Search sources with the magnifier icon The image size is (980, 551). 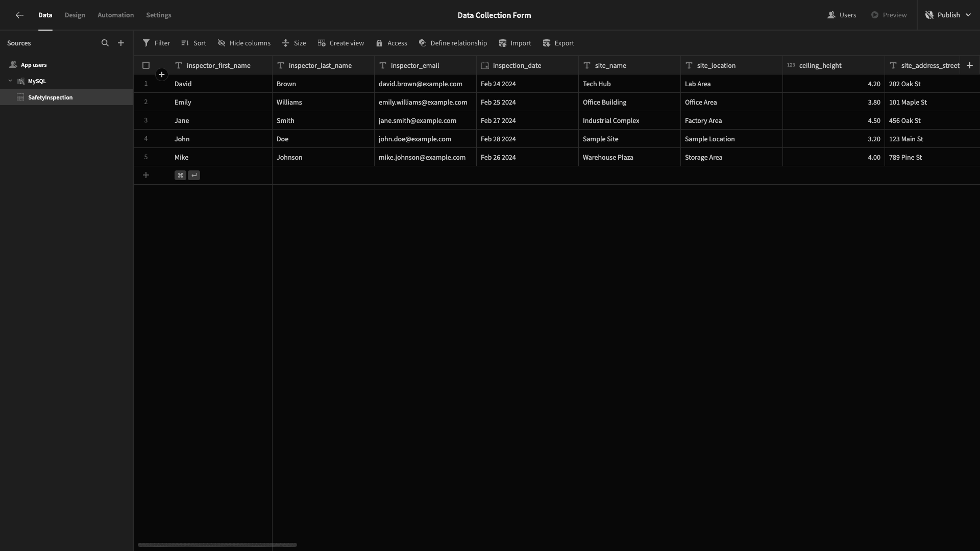105,43
